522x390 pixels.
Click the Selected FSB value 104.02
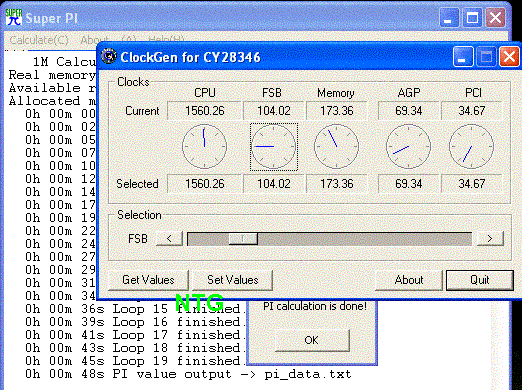pyautogui.click(x=274, y=184)
